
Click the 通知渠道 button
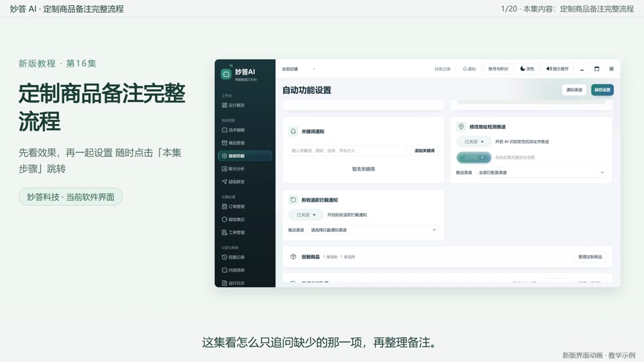tap(574, 90)
